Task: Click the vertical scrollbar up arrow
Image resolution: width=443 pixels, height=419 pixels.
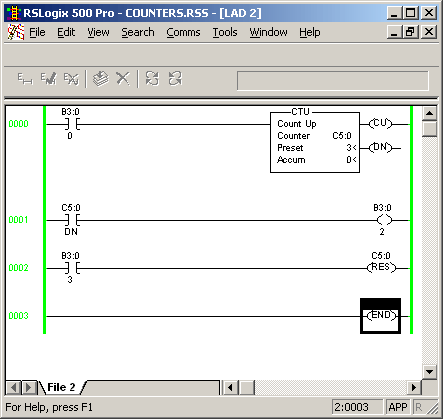Action: click(x=429, y=113)
